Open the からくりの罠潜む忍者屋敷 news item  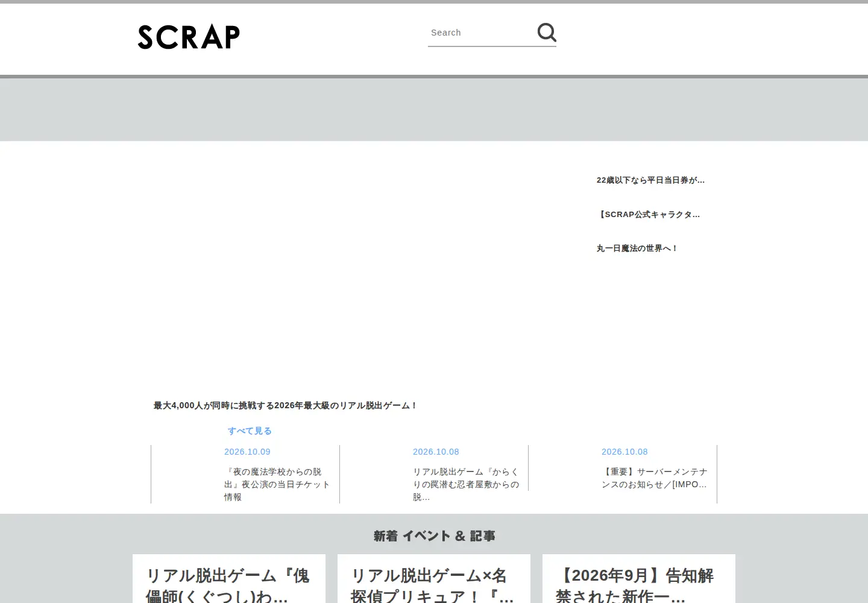point(466,484)
